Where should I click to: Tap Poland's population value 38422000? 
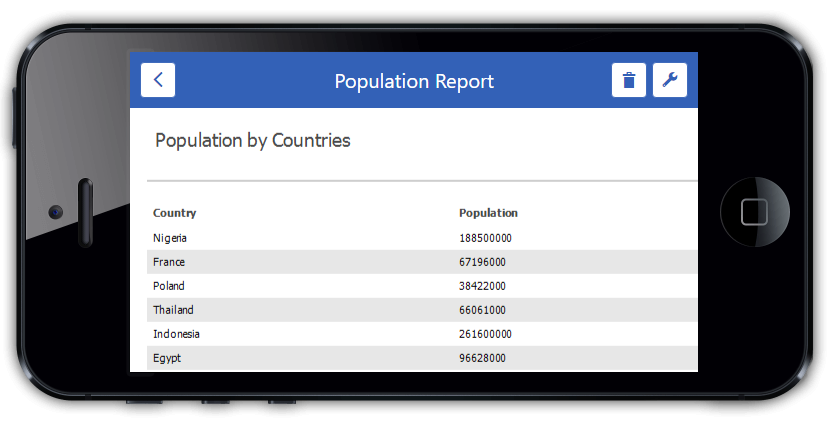[482, 286]
